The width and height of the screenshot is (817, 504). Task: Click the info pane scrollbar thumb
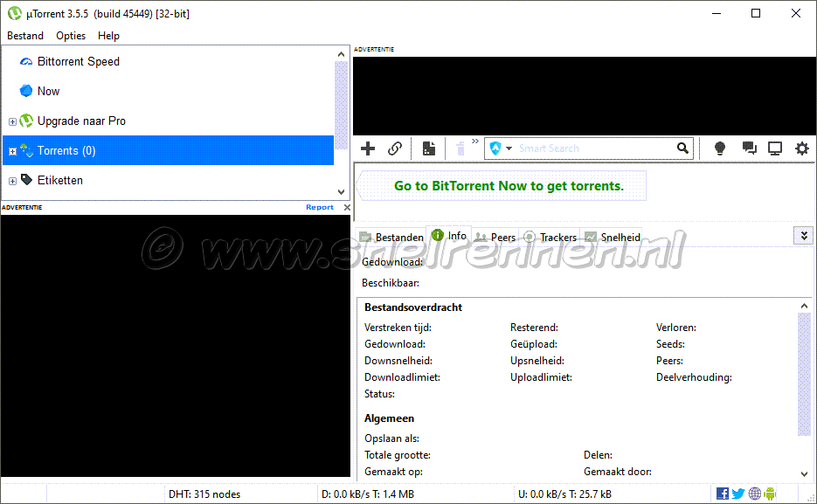[x=804, y=375]
